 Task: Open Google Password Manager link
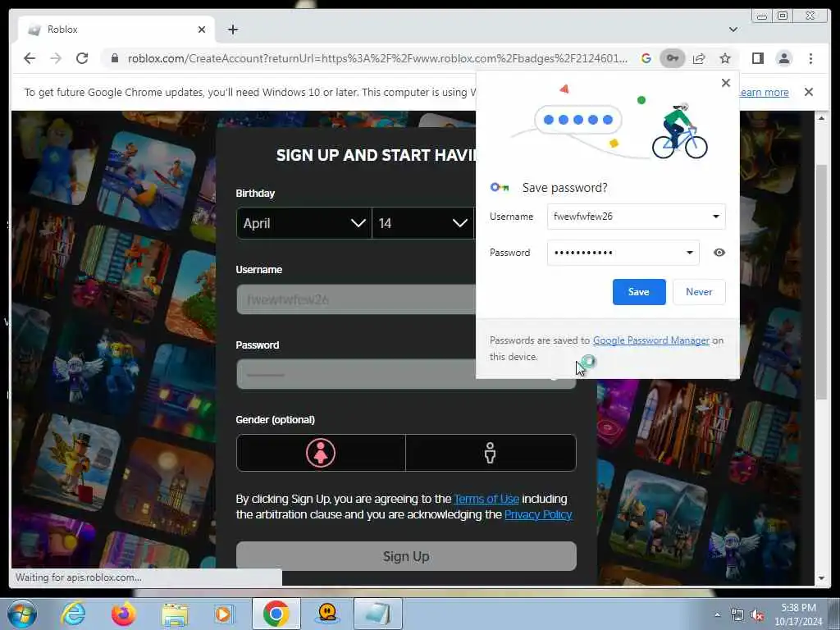point(651,340)
